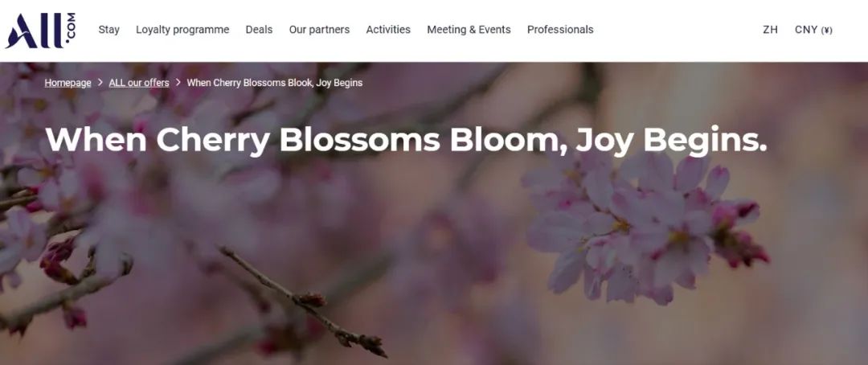Screen dimensions: 868x365
Task: Click the ".COM" part of the logo
Action: pos(70,27)
